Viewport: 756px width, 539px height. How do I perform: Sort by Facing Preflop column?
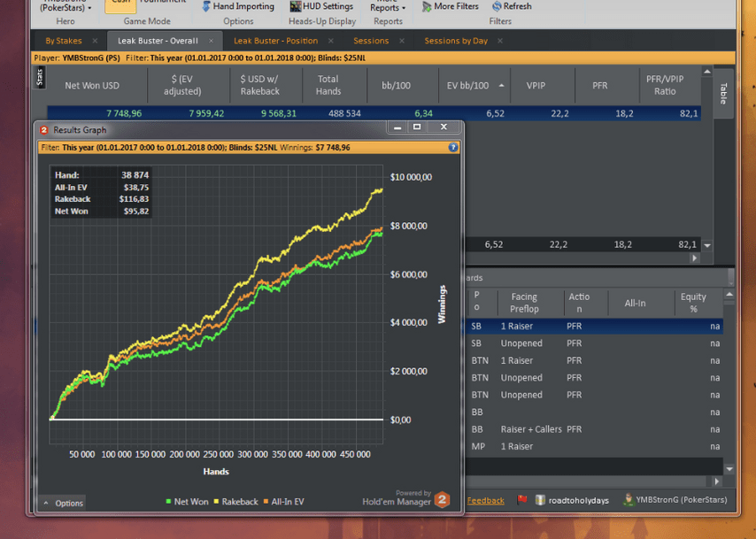[x=524, y=303]
